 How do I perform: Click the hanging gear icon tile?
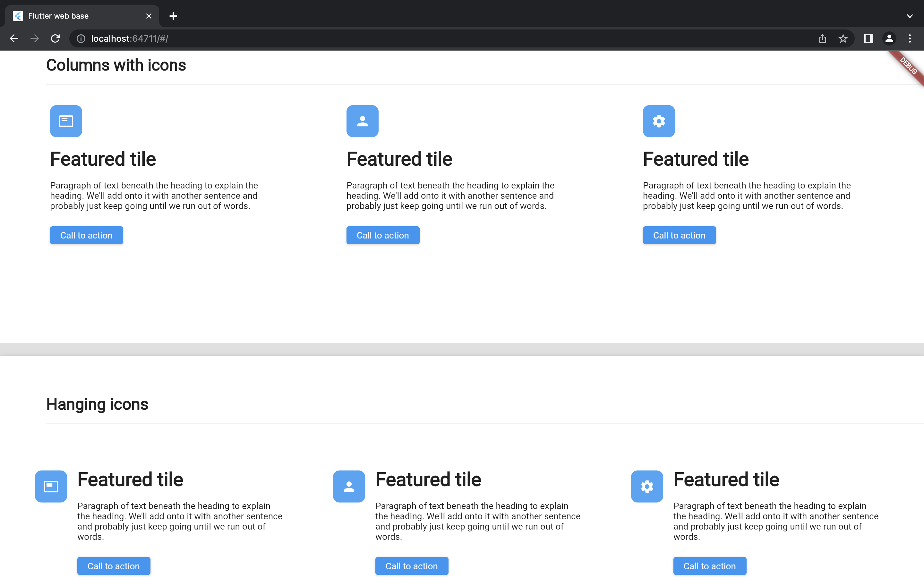646,486
